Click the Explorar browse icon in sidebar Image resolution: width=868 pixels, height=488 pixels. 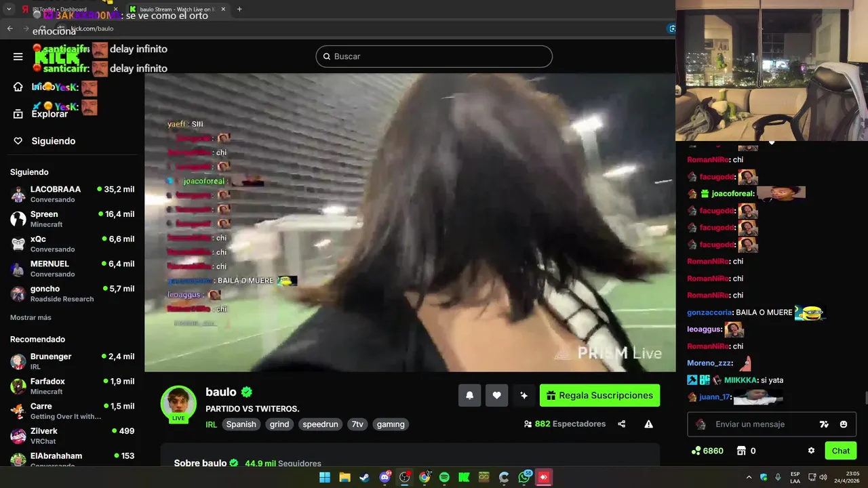[x=18, y=114]
